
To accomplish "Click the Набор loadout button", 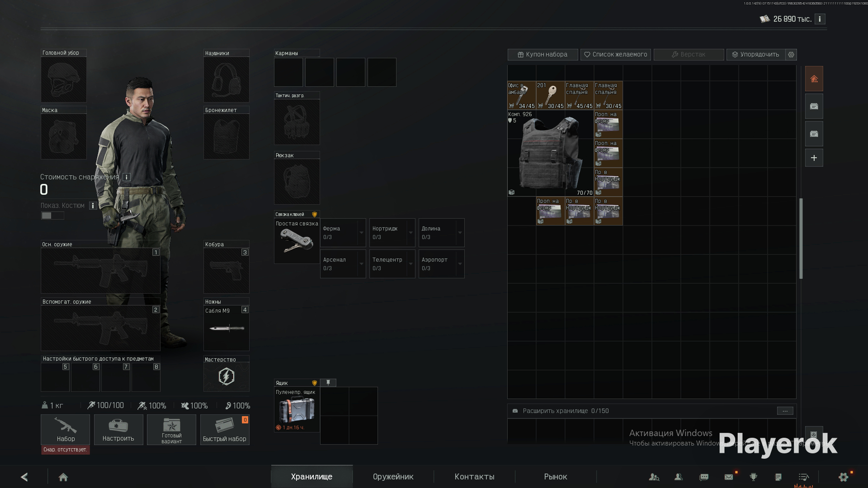I will tap(65, 429).
